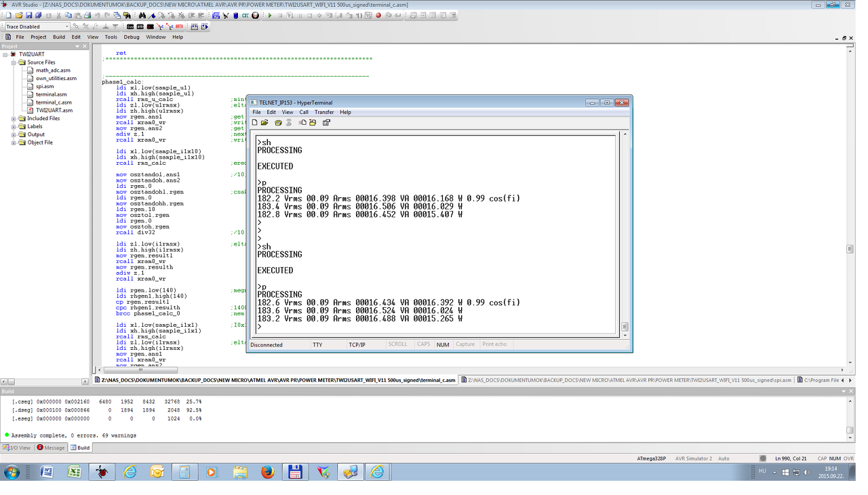
Task: Collapse the Source Files folder
Action: tap(14, 62)
